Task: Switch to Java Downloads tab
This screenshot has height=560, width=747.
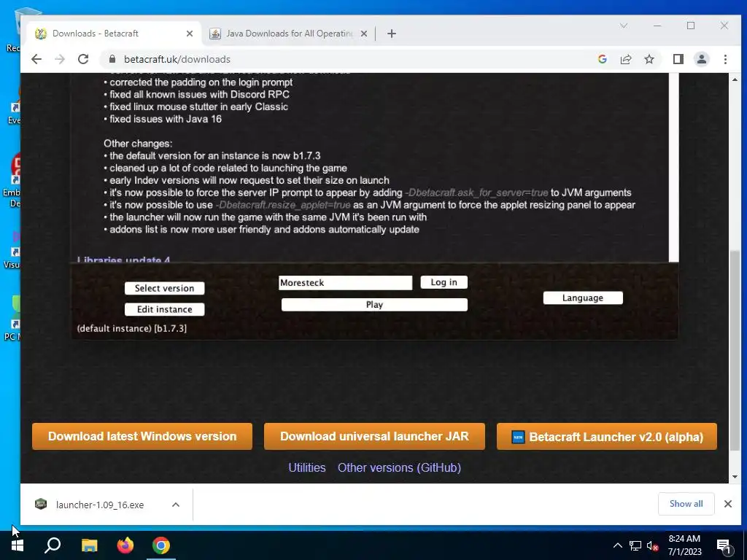Action: pos(288,34)
